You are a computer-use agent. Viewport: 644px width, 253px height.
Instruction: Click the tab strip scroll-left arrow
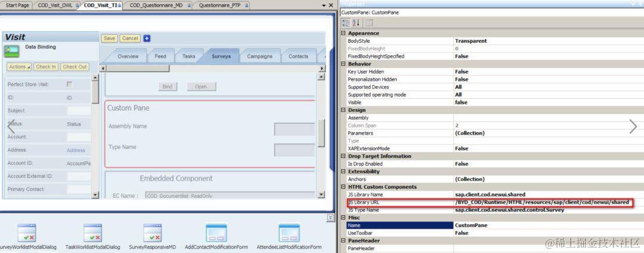(x=103, y=68)
